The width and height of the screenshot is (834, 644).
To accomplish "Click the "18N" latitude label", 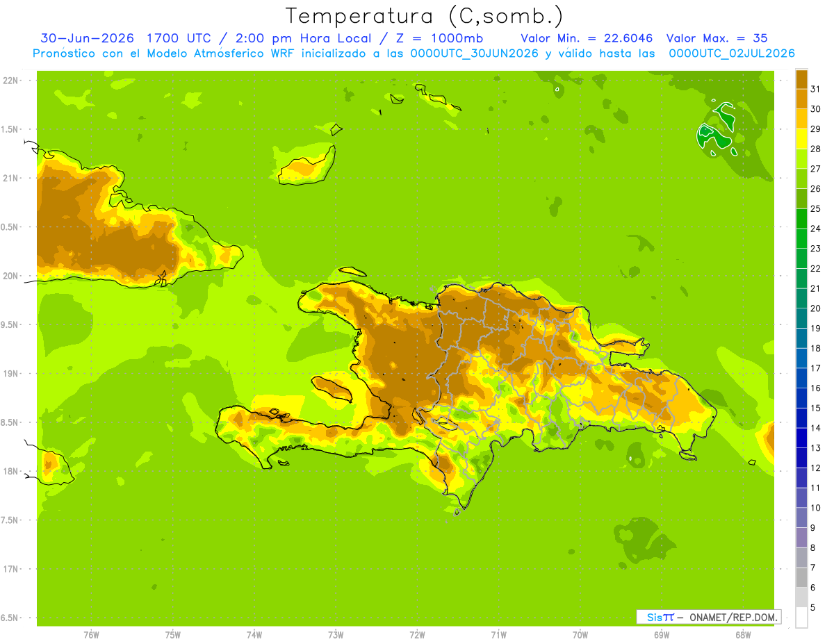I will click(x=10, y=471).
